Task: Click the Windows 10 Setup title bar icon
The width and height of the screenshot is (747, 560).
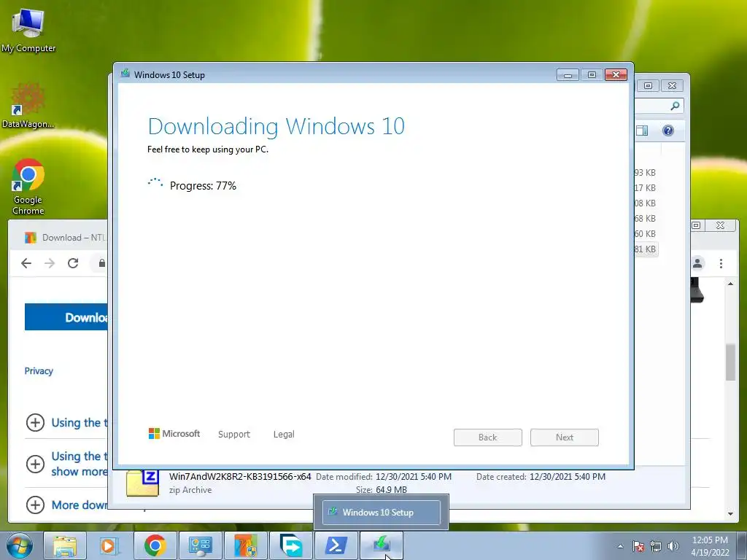Action: click(125, 74)
